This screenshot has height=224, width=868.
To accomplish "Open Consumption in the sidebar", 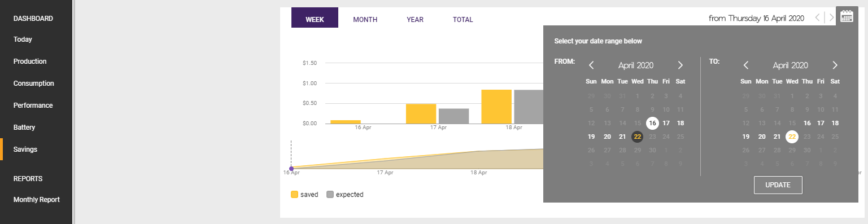I will [34, 84].
